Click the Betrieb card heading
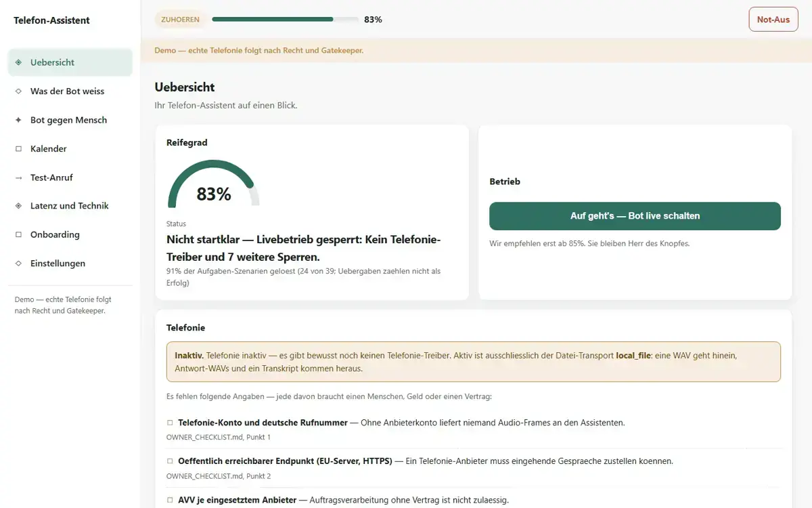Viewport: 812px width, 508px height. coord(505,182)
